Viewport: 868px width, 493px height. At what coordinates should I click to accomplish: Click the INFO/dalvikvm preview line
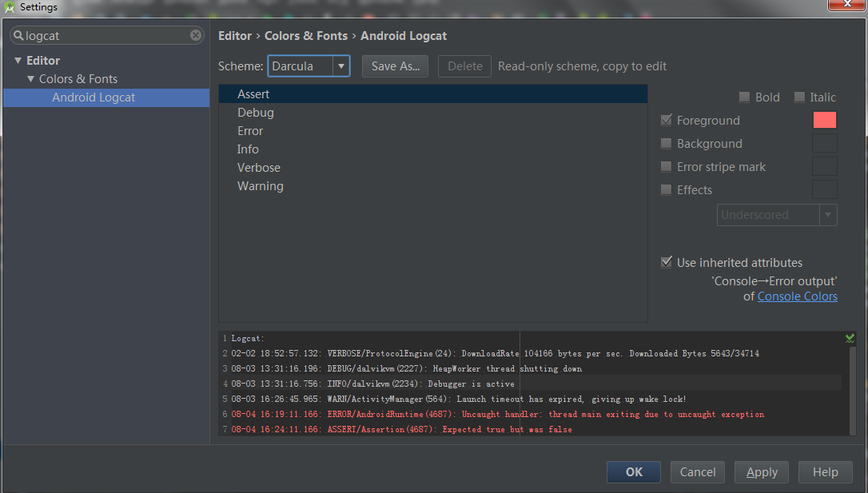(373, 384)
